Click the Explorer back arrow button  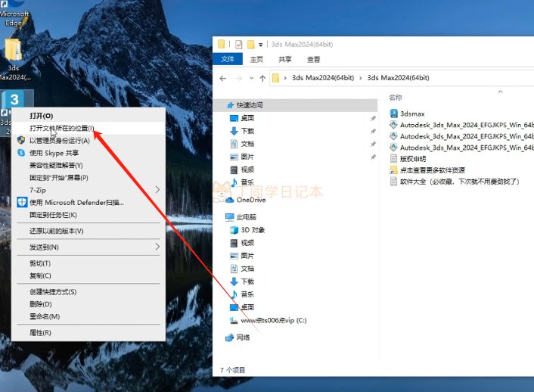pyautogui.click(x=223, y=79)
